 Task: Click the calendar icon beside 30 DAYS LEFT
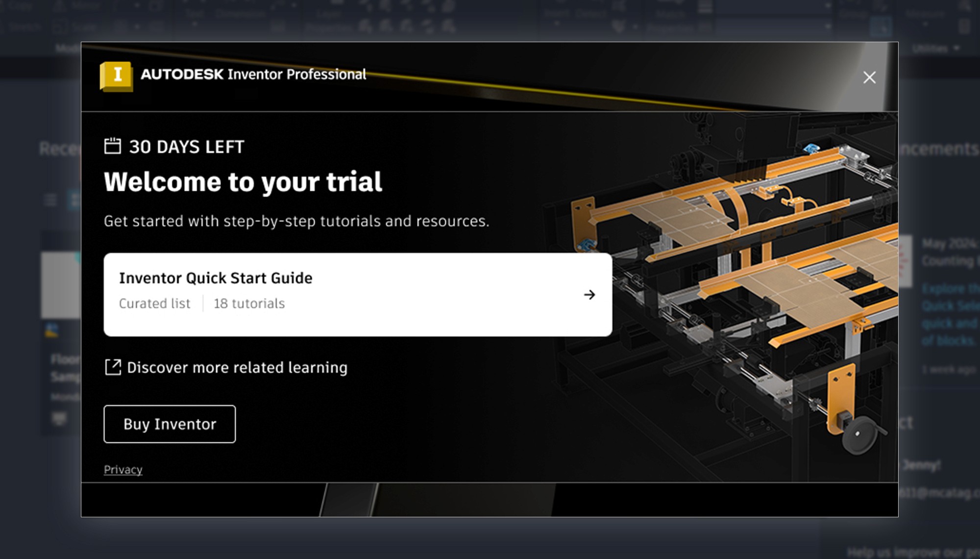tap(113, 146)
